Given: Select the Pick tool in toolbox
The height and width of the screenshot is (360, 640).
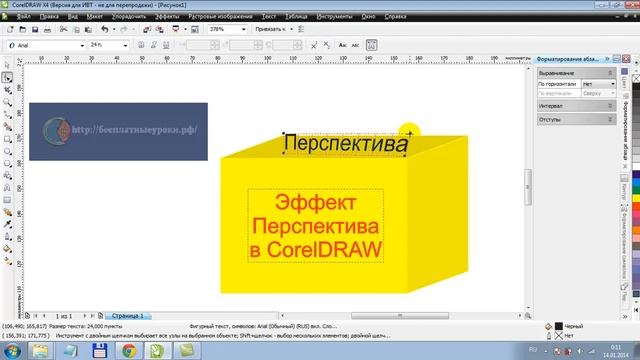Looking at the screenshot, I should pyautogui.click(x=7, y=65).
